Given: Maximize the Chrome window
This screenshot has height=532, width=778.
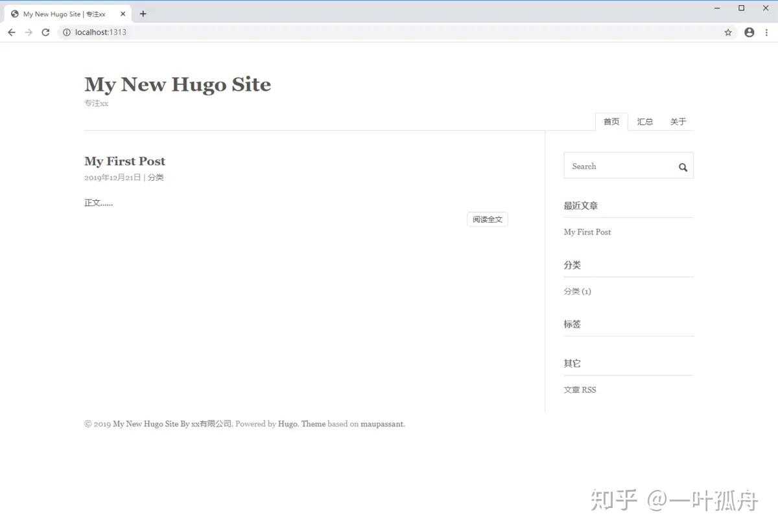Looking at the screenshot, I should pyautogui.click(x=742, y=8).
